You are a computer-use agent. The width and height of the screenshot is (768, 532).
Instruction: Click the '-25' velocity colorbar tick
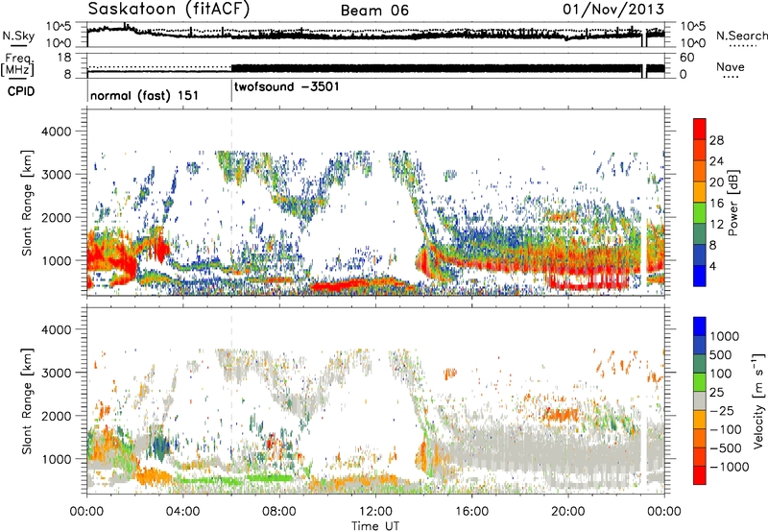coord(724,410)
